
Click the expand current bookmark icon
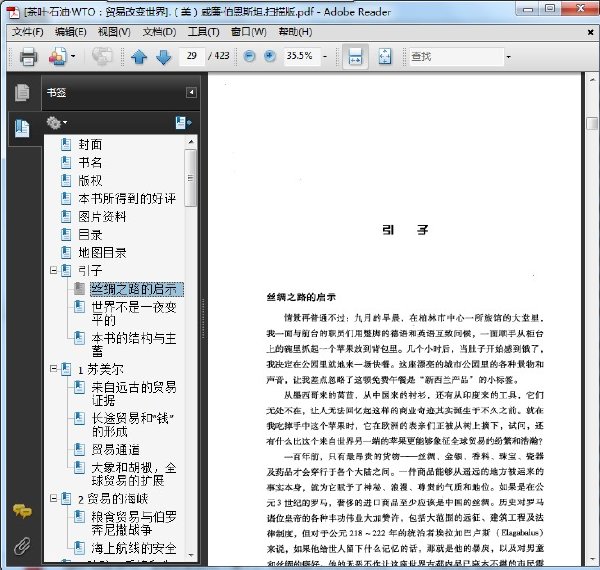tap(183, 123)
